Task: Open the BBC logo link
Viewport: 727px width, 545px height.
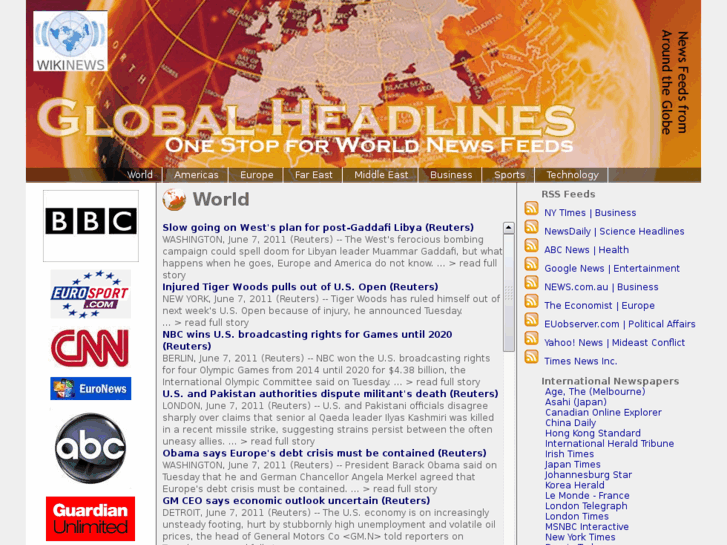Action: pyautogui.click(x=91, y=226)
